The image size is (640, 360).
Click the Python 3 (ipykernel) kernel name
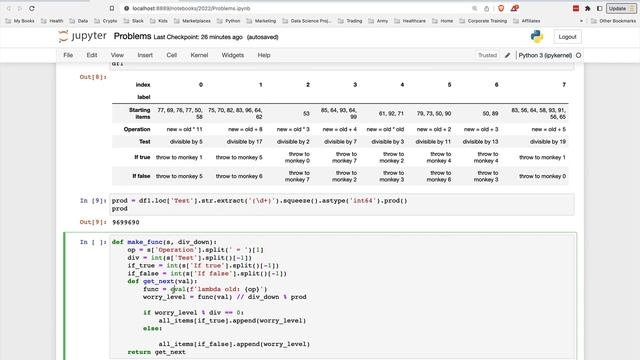click(545, 55)
